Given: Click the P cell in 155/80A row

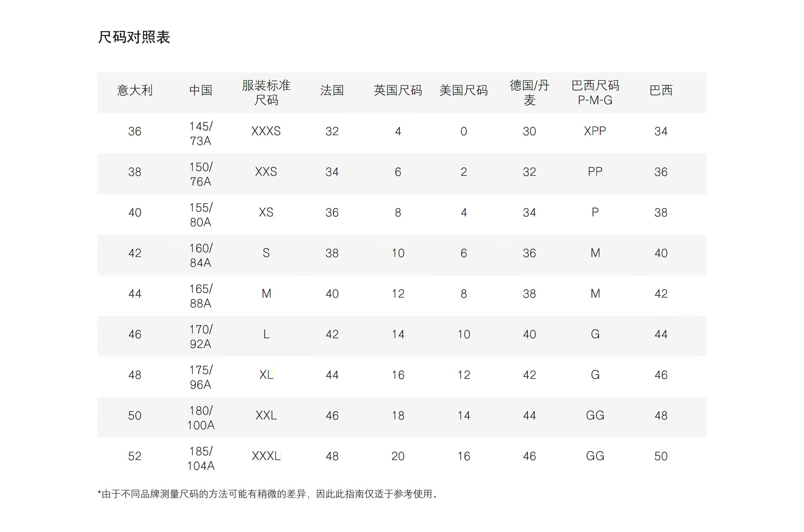Looking at the screenshot, I should pos(595,212).
